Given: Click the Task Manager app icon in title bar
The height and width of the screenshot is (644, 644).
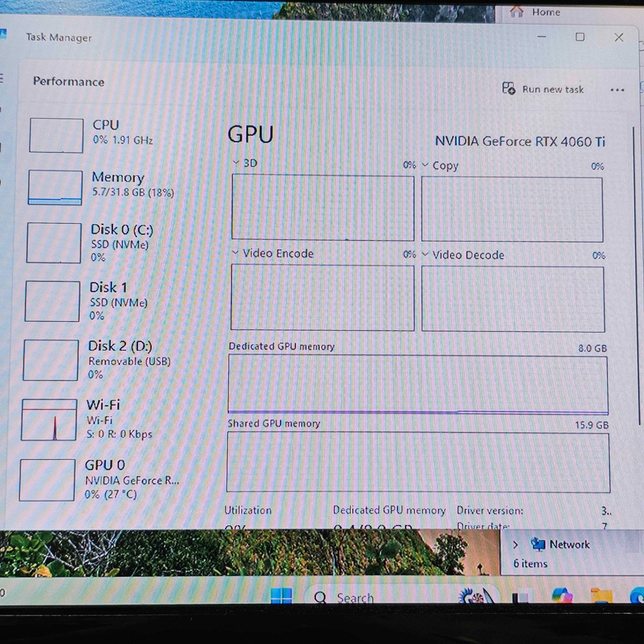Looking at the screenshot, I should click(x=3, y=34).
